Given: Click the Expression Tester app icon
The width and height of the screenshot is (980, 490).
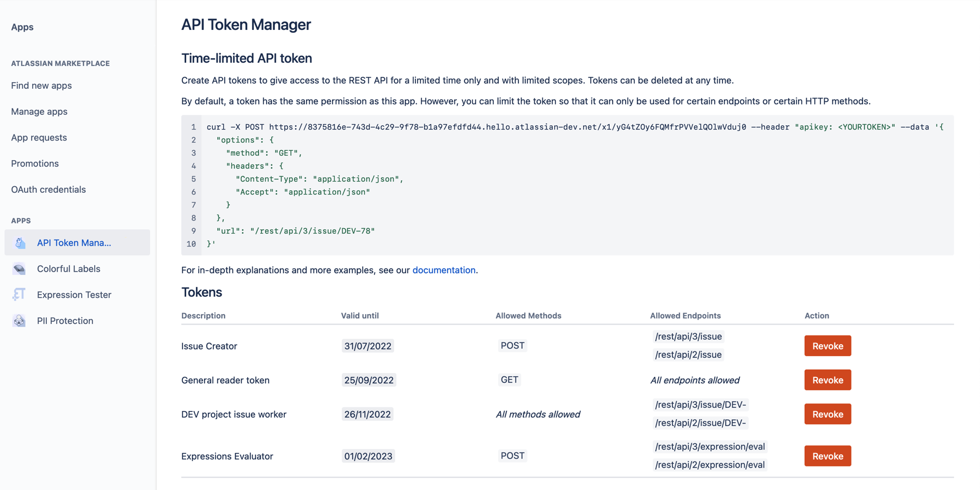Looking at the screenshot, I should coord(20,295).
